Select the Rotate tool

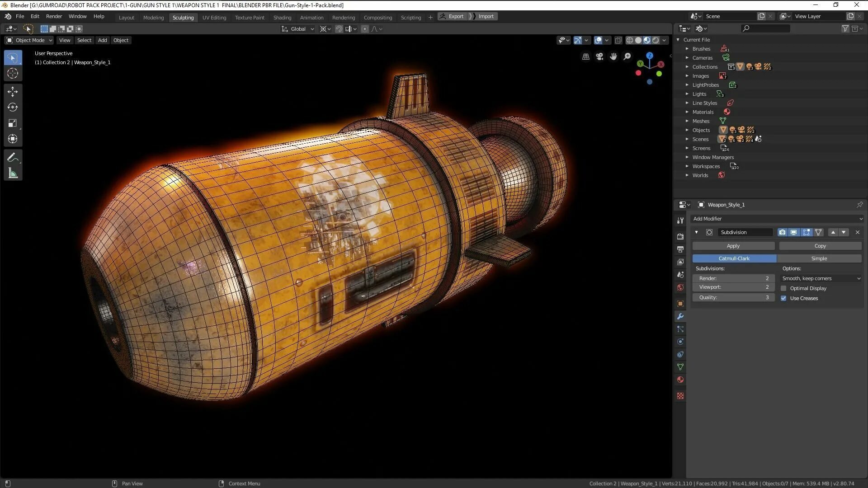[x=13, y=108]
